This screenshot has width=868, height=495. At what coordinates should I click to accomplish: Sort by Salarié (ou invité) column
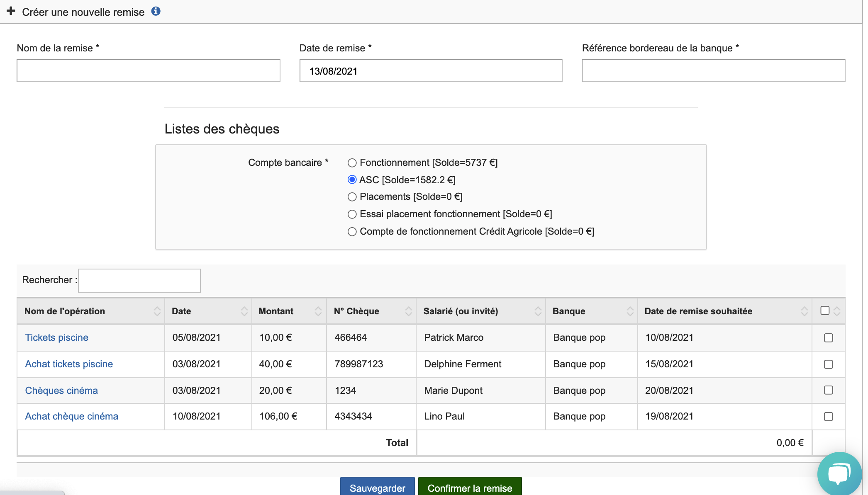538,311
